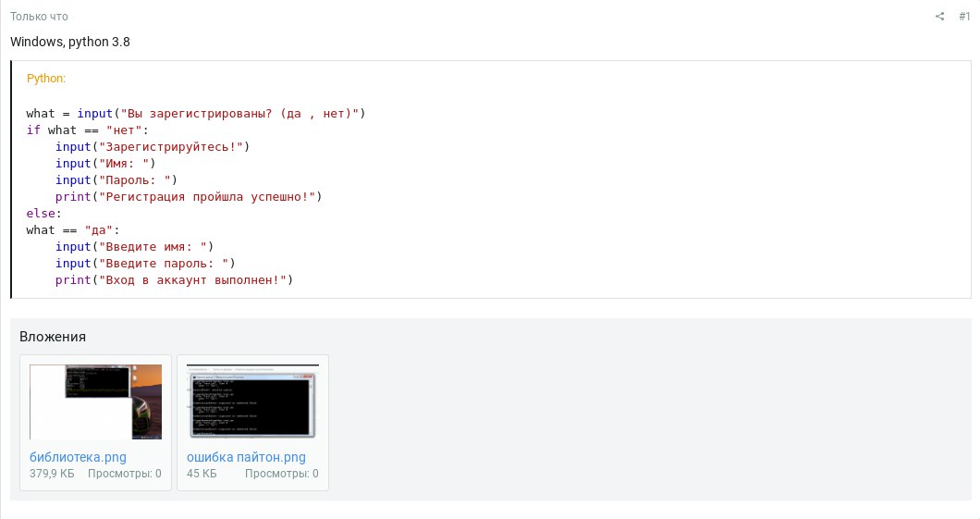Open the #1 post permalink
This screenshot has height=519, width=980.
964,17
